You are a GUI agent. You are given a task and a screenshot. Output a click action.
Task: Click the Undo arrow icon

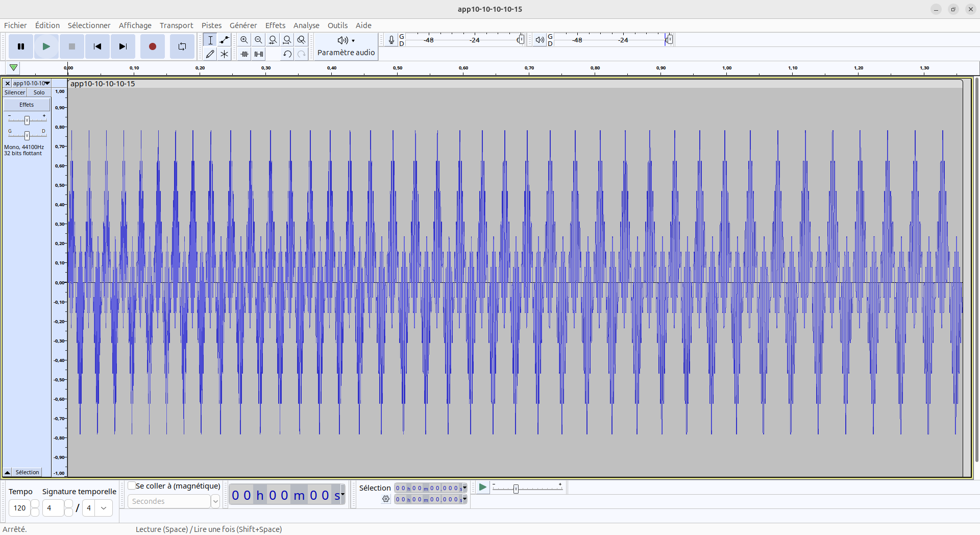287,54
